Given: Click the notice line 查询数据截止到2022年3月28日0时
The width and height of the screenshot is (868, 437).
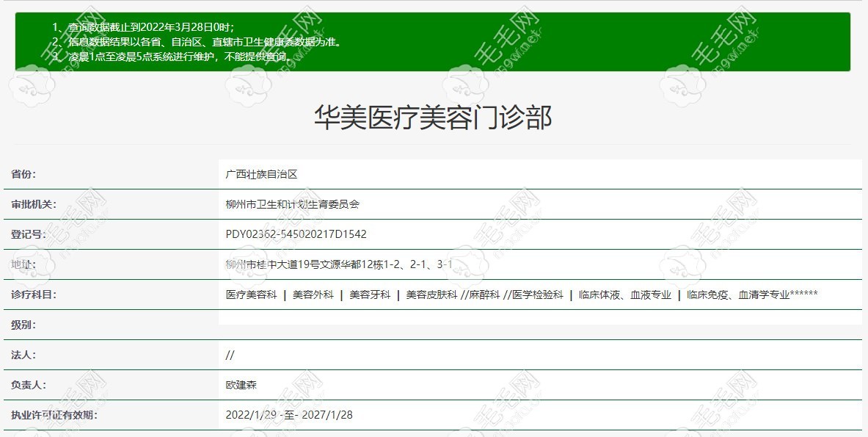Looking at the screenshot, I should pos(143,26).
